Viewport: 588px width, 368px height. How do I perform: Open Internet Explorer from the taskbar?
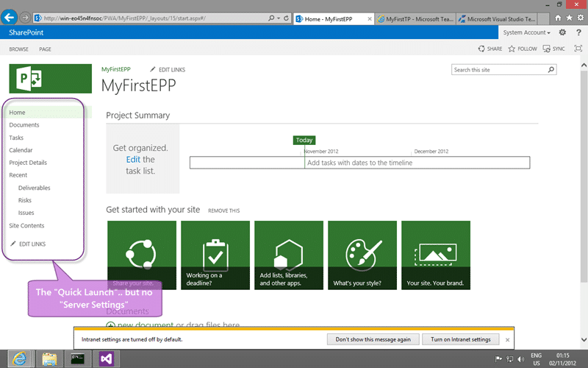(20, 359)
